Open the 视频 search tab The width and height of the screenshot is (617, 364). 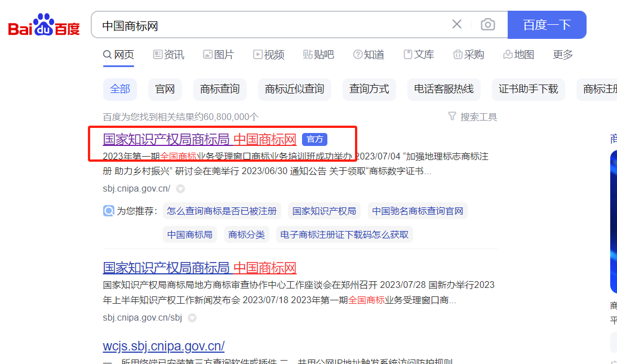268,55
